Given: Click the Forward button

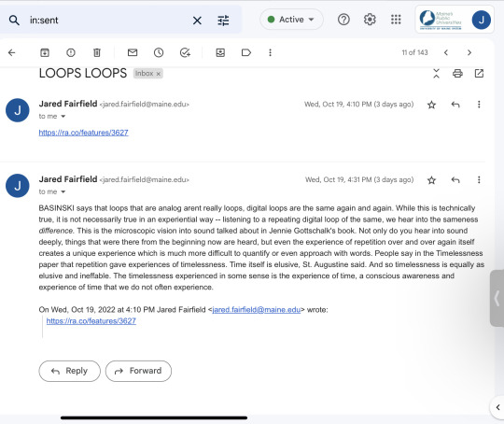Looking at the screenshot, I should pos(138,371).
